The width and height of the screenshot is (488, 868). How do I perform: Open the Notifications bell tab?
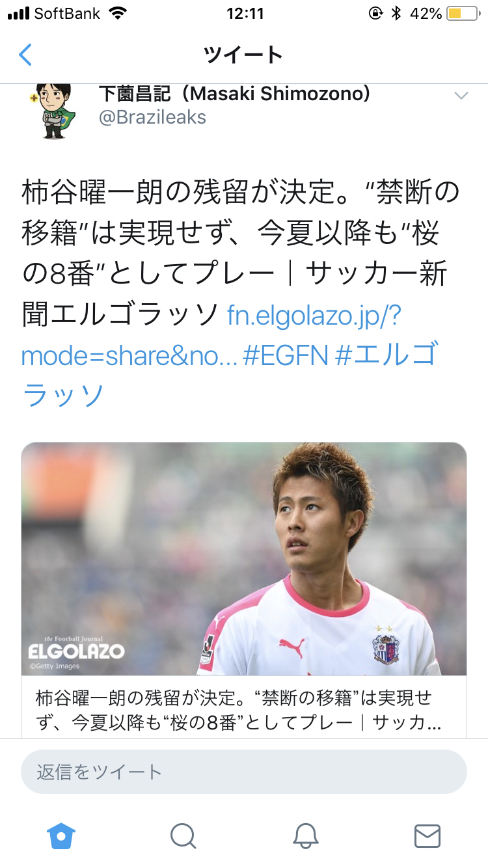pyautogui.click(x=305, y=835)
